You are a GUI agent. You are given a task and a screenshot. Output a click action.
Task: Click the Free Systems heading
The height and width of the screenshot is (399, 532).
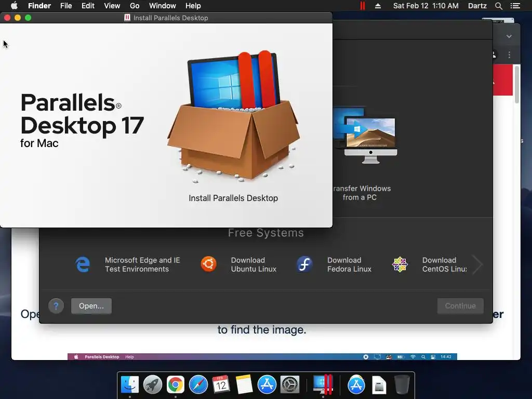point(265,233)
